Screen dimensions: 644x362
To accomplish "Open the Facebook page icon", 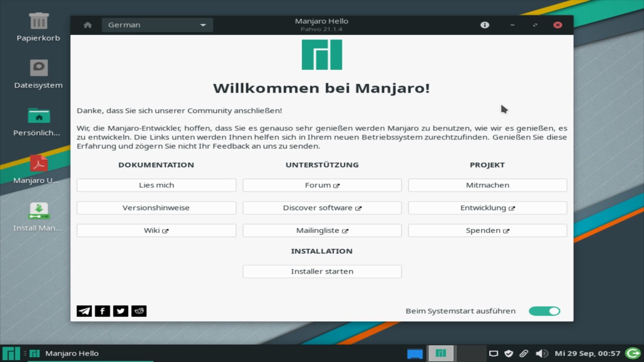I will [102, 311].
